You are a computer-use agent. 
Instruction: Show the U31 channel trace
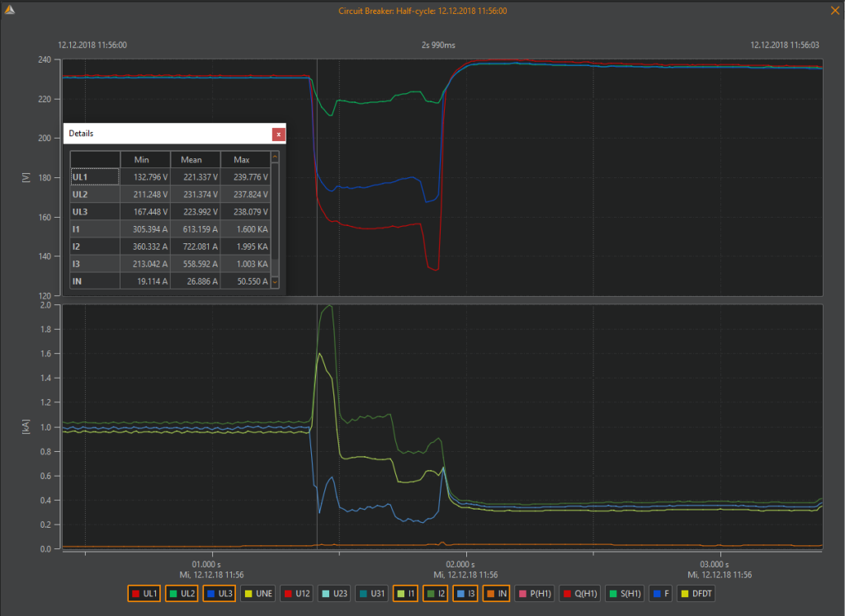(x=372, y=594)
